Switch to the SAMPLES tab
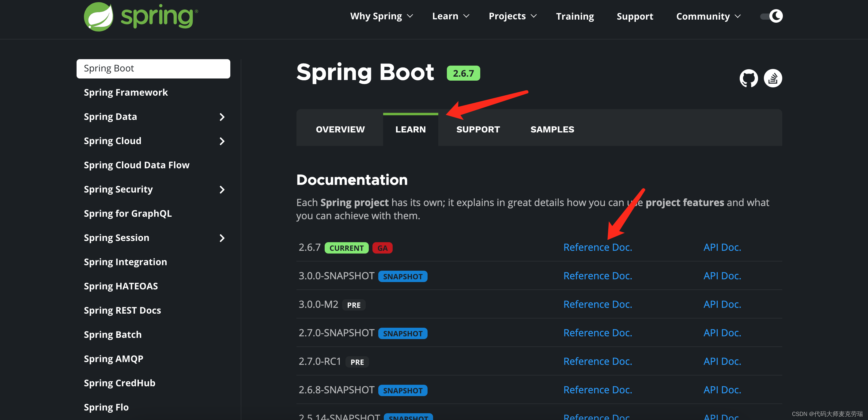This screenshot has width=868, height=420. coord(552,129)
